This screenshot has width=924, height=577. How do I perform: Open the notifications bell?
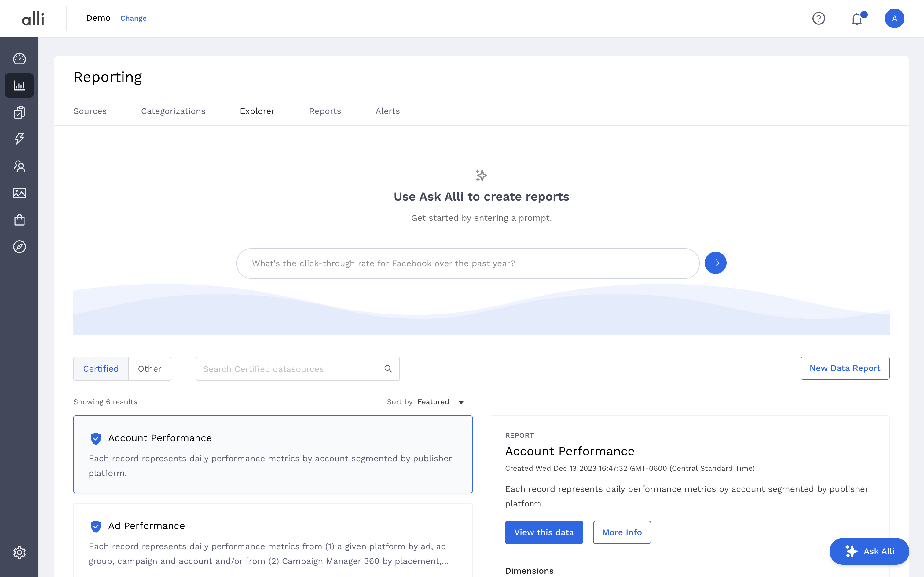coord(857,19)
